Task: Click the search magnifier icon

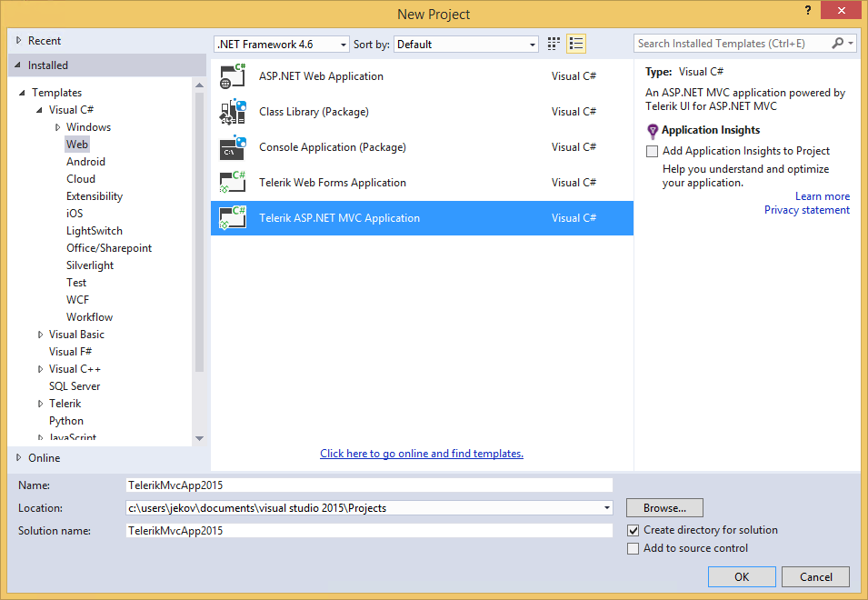Action: [x=836, y=42]
